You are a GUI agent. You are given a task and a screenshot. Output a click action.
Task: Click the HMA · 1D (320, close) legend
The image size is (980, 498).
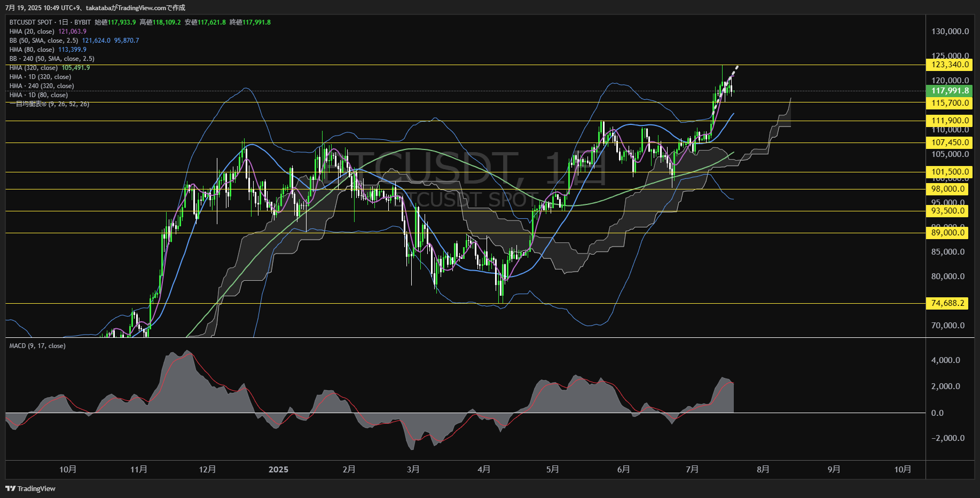click(40, 77)
